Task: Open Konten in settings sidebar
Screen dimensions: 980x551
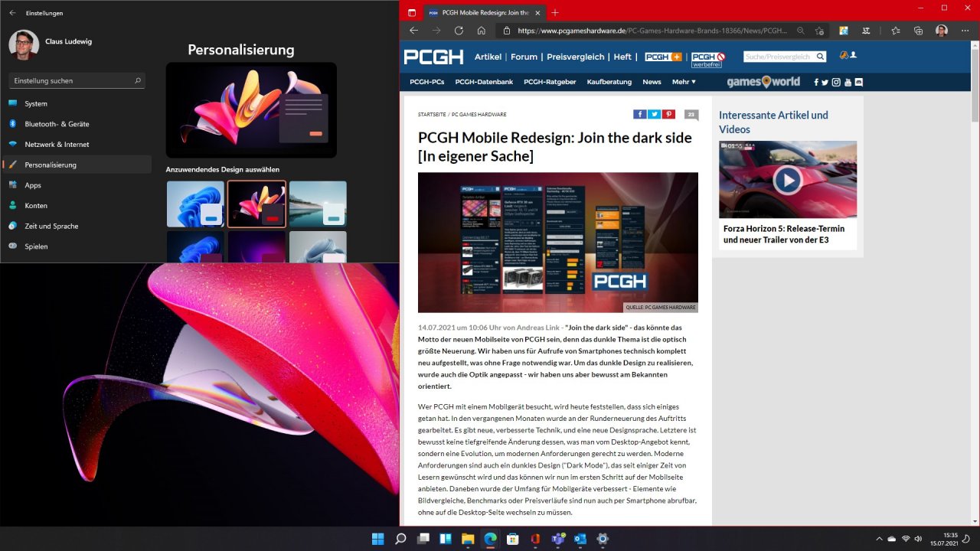Action: tap(77, 205)
